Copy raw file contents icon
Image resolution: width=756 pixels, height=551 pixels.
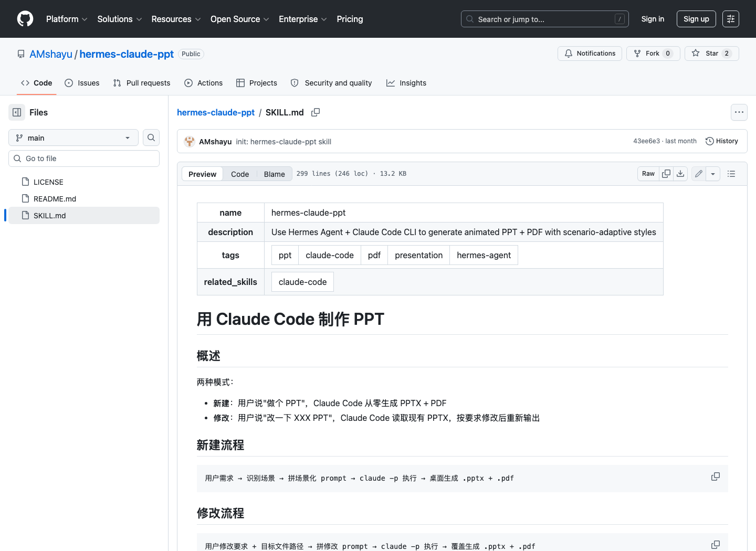[x=666, y=174]
